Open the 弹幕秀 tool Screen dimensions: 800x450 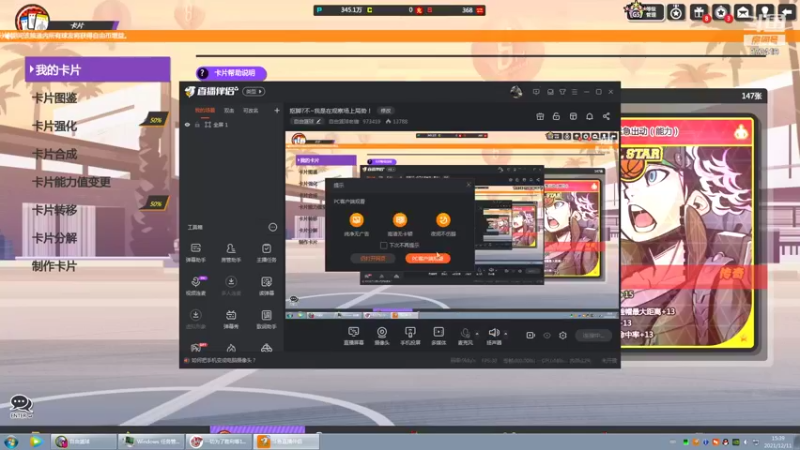(231, 319)
